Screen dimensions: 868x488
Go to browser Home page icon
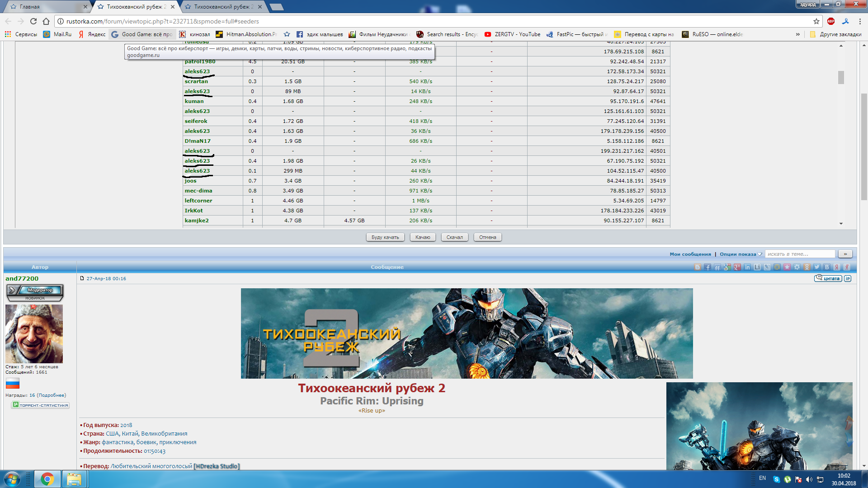pyautogui.click(x=46, y=21)
